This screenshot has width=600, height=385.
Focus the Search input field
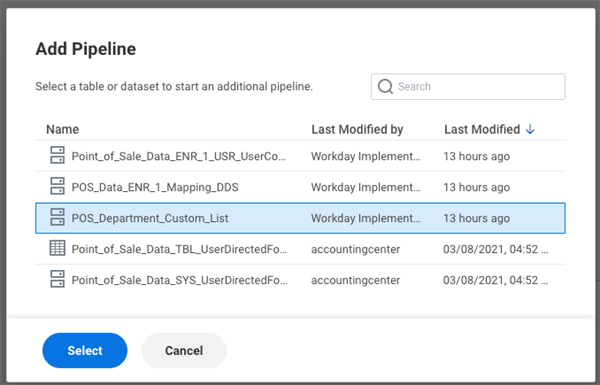468,86
